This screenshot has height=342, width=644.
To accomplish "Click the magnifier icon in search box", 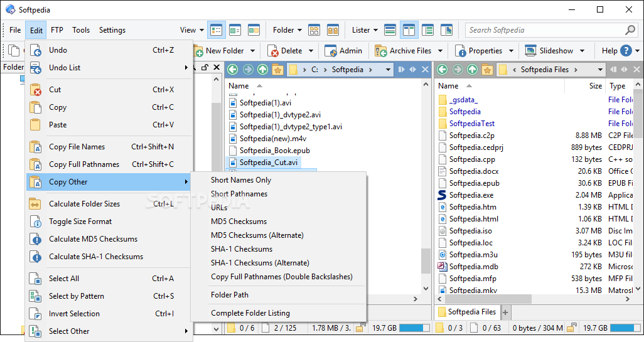I will pyautogui.click(x=630, y=30).
